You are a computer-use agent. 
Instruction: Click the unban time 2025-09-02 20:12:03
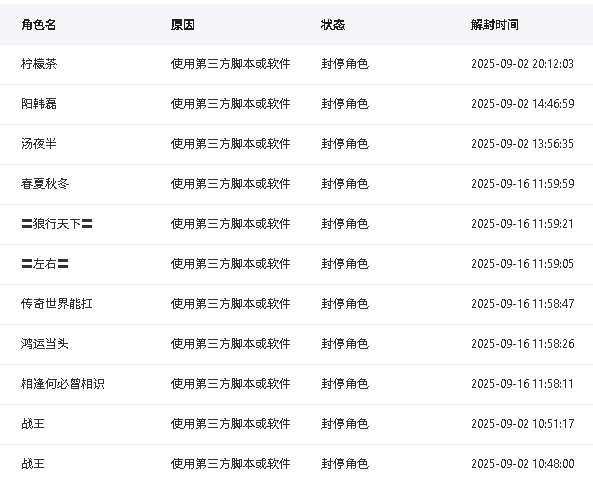coord(522,64)
